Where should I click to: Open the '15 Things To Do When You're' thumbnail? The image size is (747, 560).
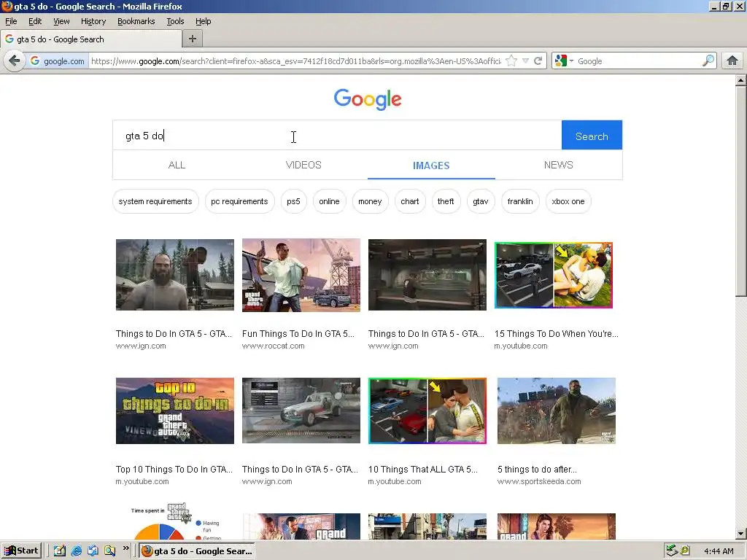[554, 275]
